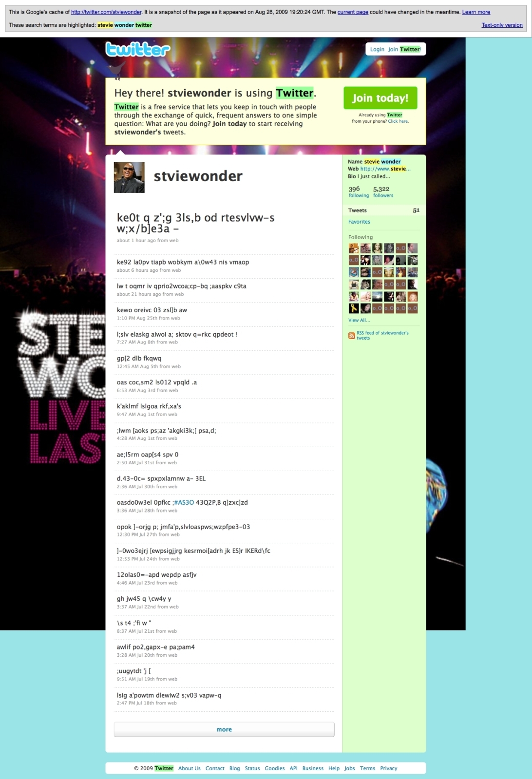Click the orange RSS feed icon

(351, 336)
